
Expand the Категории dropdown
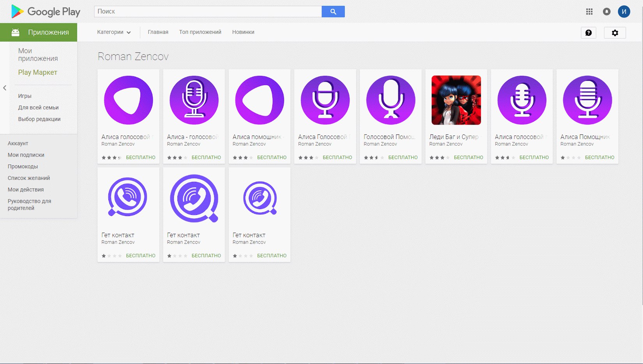[114, 32]
